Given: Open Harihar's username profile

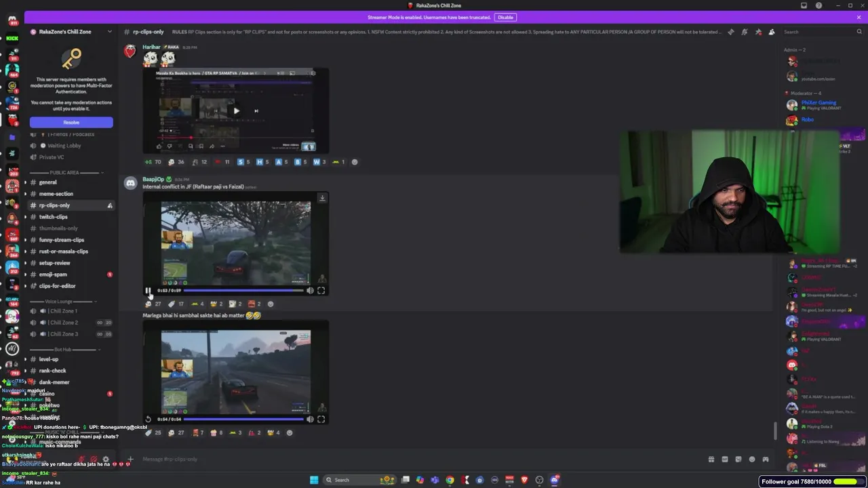Looking at the screenshot, I should point(151,47).
